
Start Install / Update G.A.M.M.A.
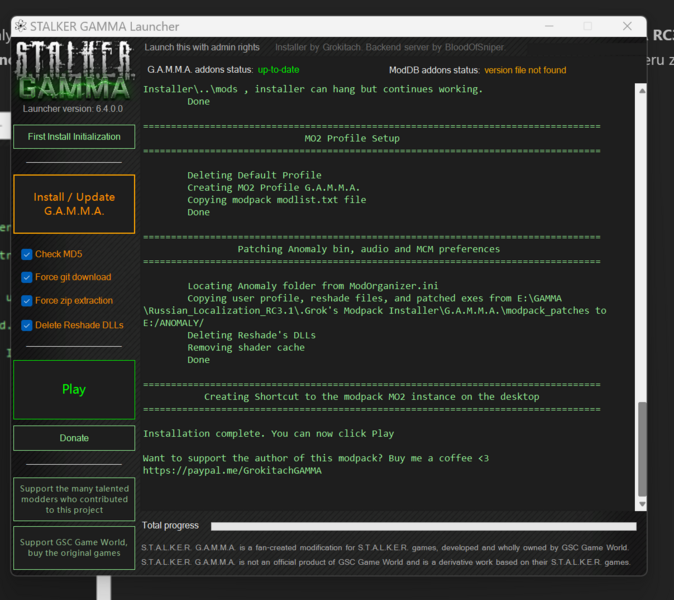(x=74, y=204)
